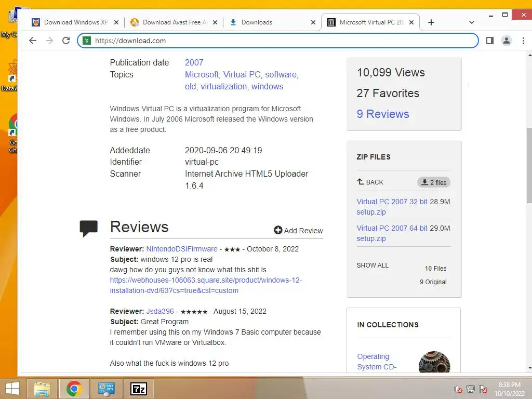Click SHOW ALL files
This screenshot has width=532, height=399.
(x=373, y=265)
